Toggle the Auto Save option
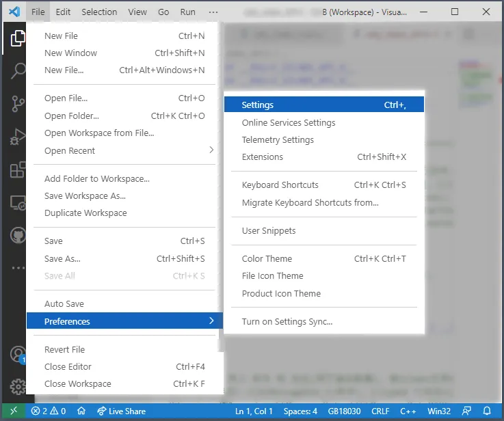This screenshot has height=421, width=504. point(124,303)
